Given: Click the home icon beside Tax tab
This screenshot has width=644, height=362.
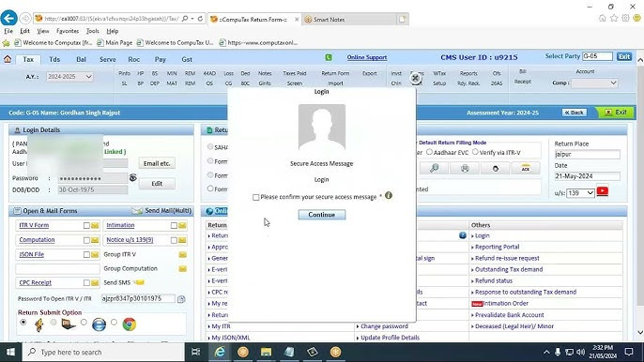Looking at the screenshot, I should coord(8,59).
